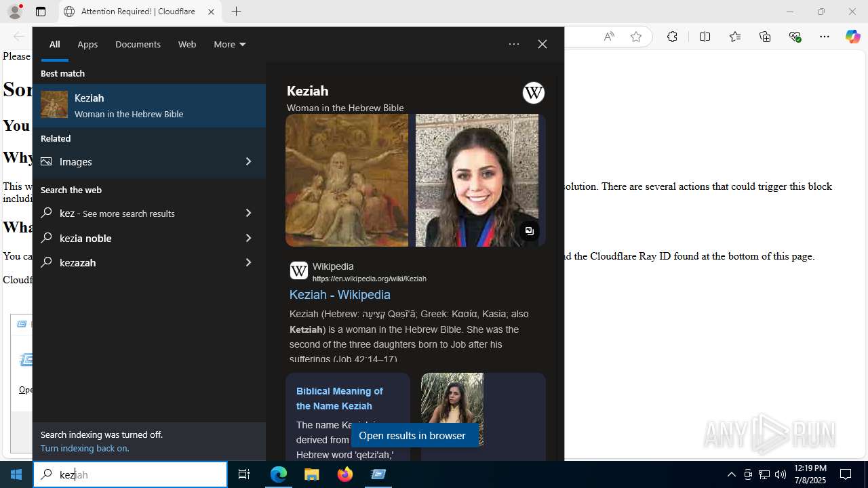
Task: Click the Wikipedia logo beside Keziah heading
Action: [534, 93]
